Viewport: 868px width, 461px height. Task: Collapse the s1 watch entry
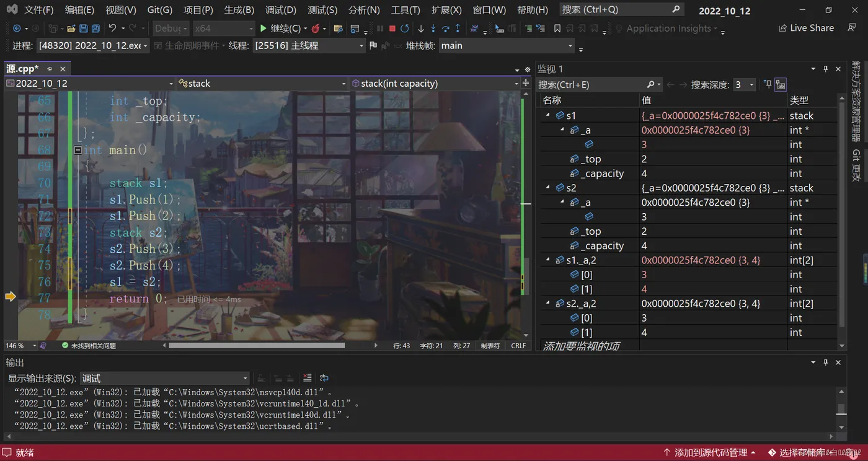547,116
